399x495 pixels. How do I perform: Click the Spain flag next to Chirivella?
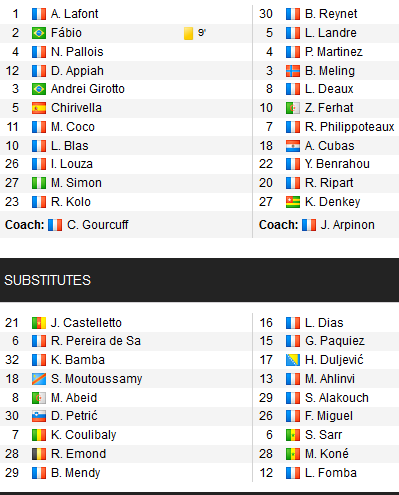coord(39,108)
